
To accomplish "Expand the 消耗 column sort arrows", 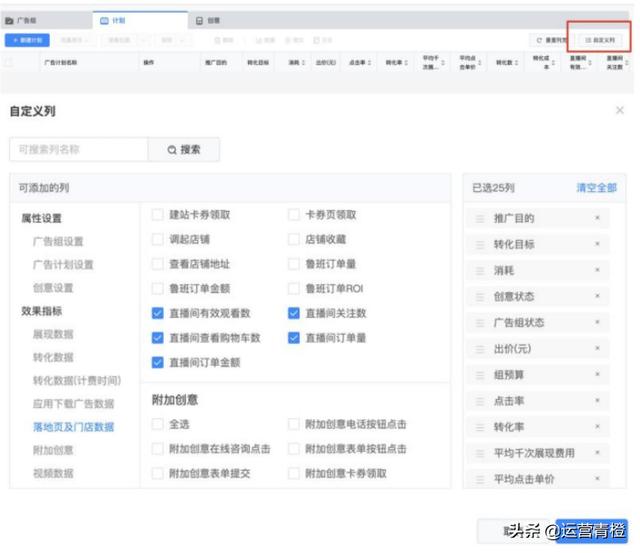I will tap(302, 62).
